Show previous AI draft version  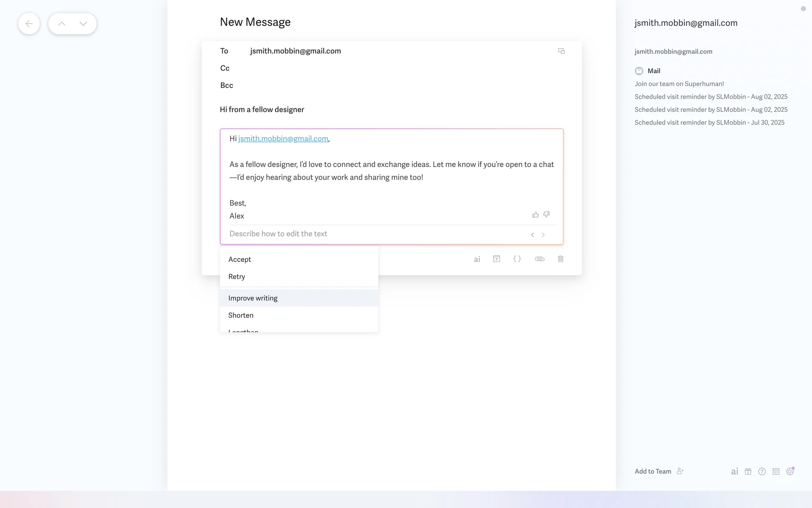tap(532, 235)
